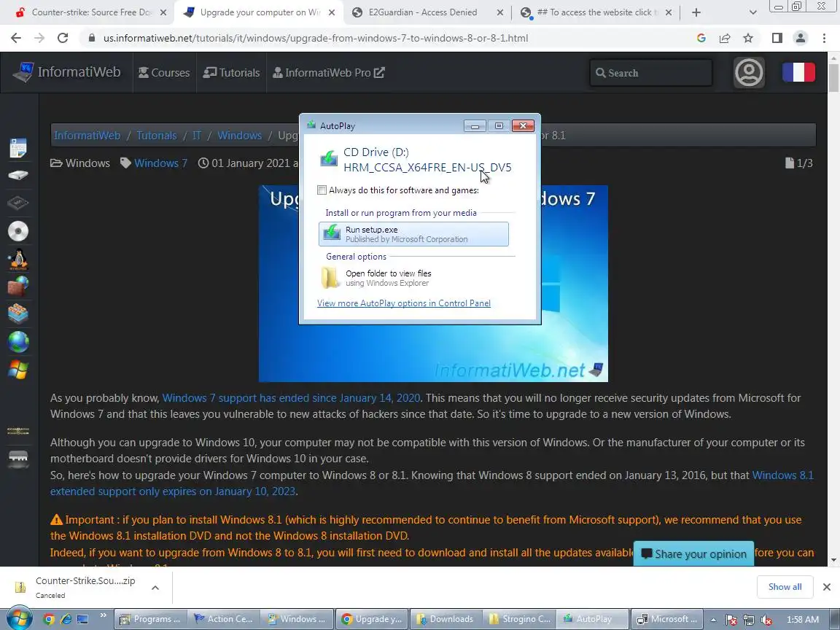The image size is (840, 630).
Task: Open Action Center taskbar button
Action: click(225, 619)
